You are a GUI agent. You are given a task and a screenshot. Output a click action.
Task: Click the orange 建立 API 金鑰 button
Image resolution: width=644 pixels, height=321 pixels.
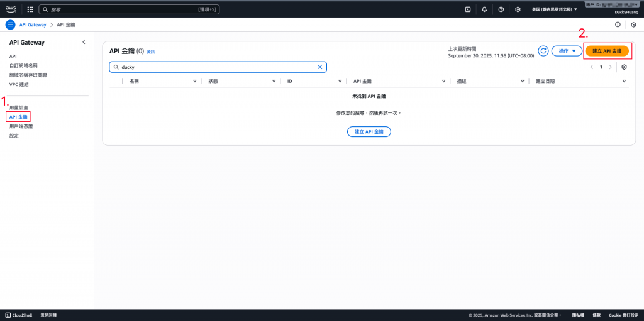[x=607, y=51]
